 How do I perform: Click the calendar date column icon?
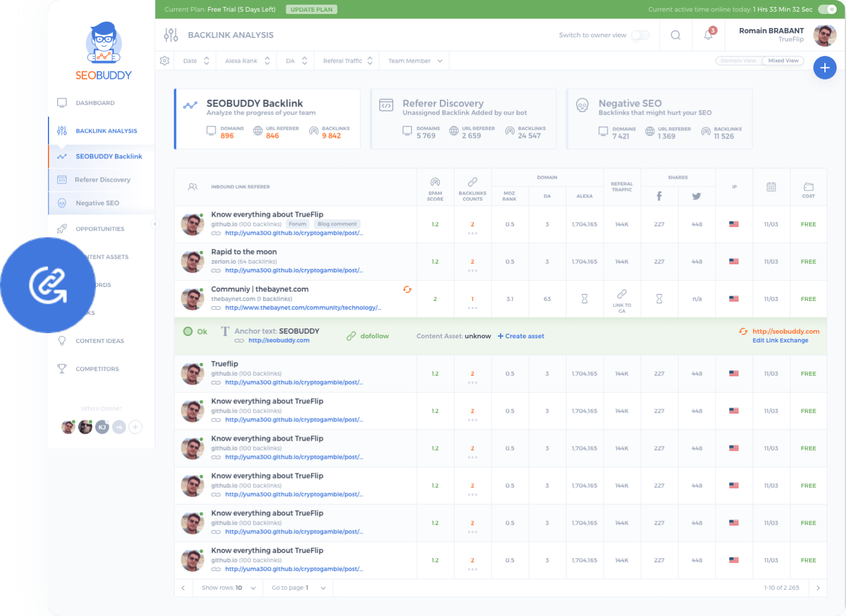point(771,187)
